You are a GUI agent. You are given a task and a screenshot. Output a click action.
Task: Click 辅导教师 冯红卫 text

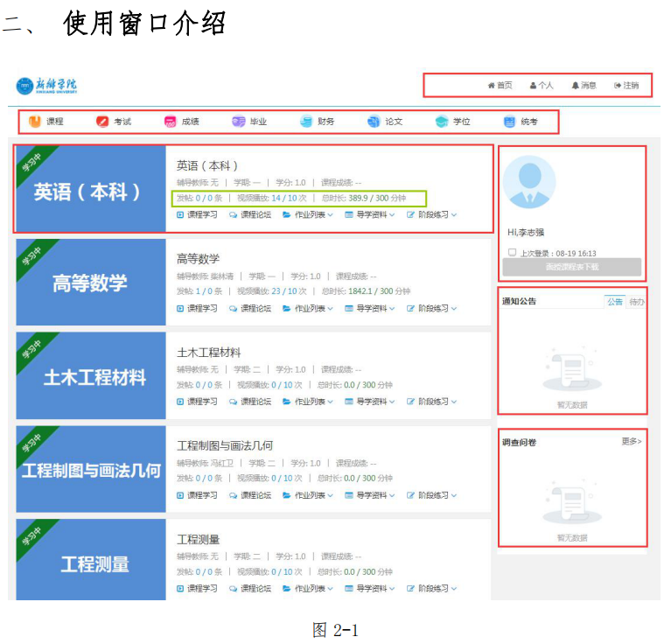[205, 463]
